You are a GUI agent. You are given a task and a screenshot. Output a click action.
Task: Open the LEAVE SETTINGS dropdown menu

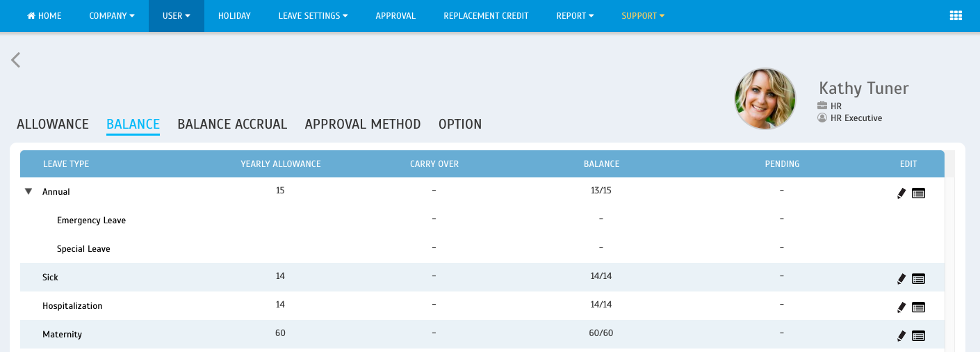[x=313, y=15]
